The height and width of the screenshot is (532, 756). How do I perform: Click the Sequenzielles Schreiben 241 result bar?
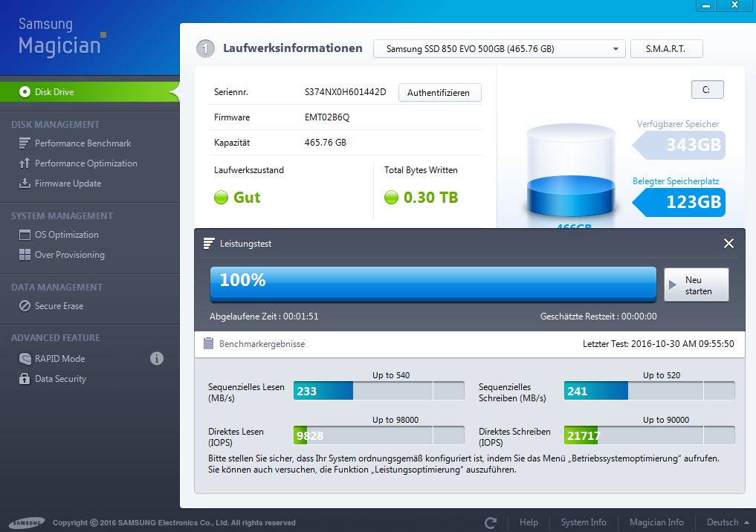pyautogui.click(x=650, y=391)
